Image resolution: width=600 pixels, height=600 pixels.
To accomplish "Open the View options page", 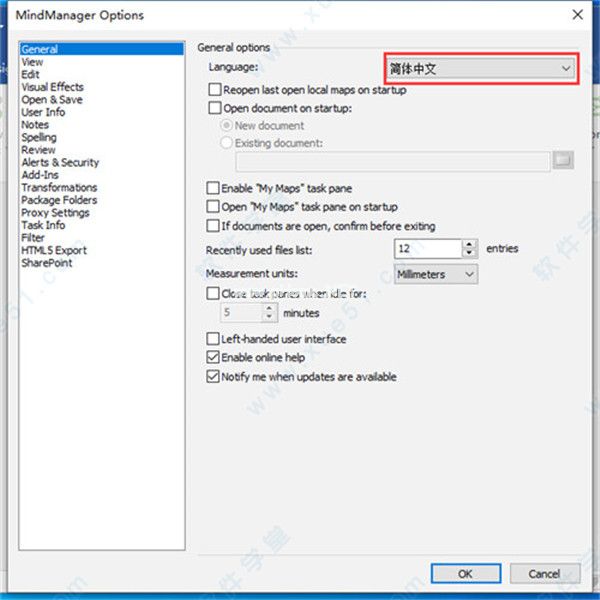I will pos(32,62).
